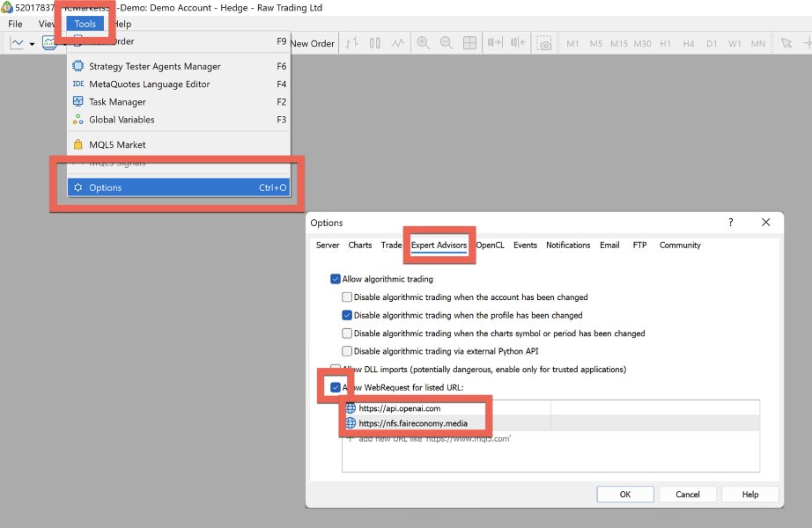This screenshot has height=528, width=812.
Task: Click globe icon beside api.openai.com URL
Action: [x=351, y=408]
